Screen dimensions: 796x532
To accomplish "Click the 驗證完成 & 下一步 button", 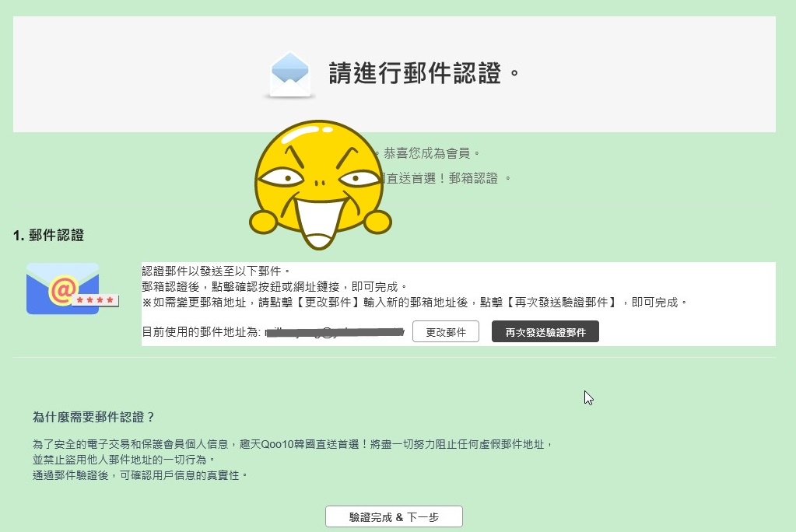I will pyautogui.click(x=394, y=516).
